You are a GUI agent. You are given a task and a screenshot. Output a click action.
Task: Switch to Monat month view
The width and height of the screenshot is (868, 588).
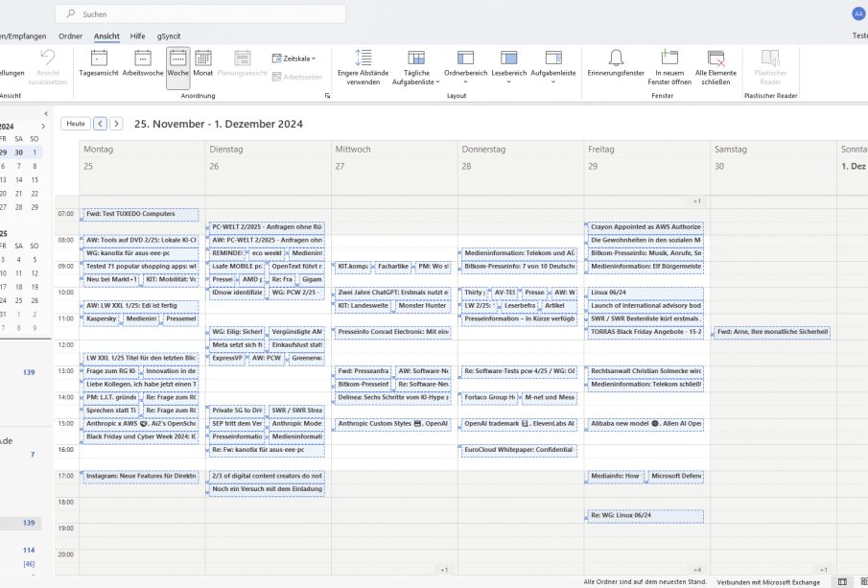pos(203,63)
